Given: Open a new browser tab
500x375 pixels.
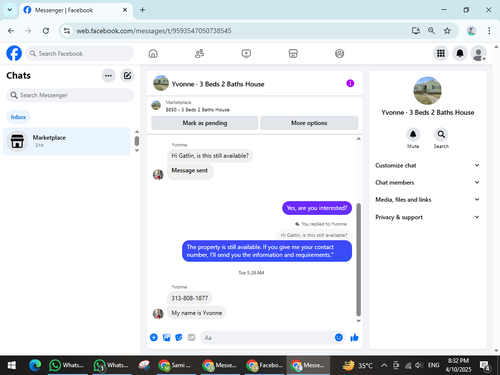Looking at the screenshot, I should 142,10.
